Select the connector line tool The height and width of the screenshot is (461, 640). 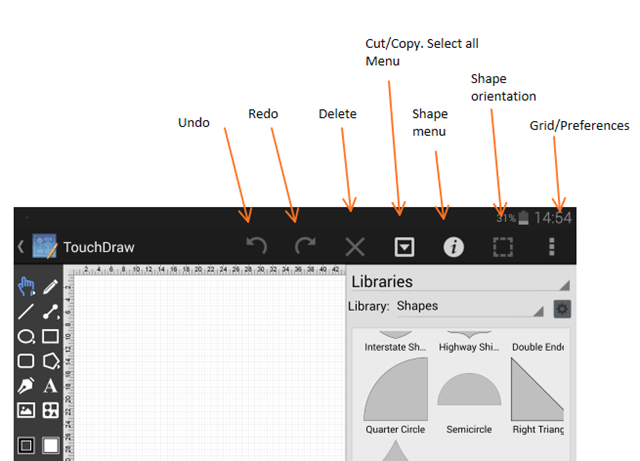[51, 312]
